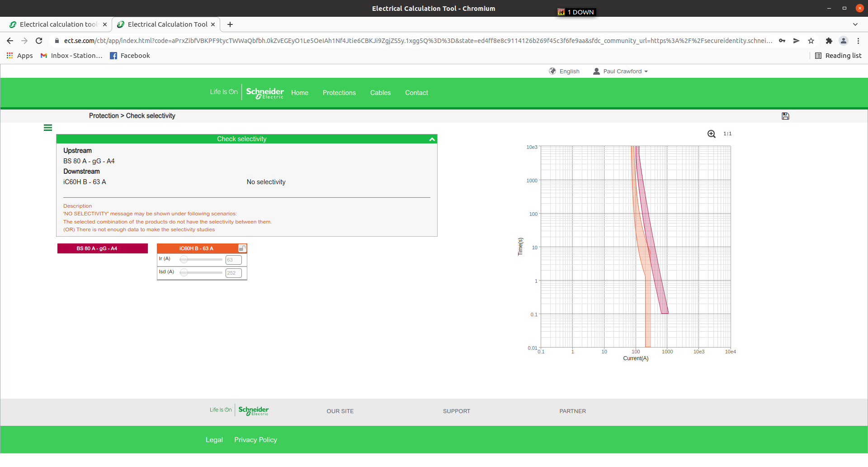Open the Chromium three-dot menu
This screenshot has height=467, width=868.
tap(858, 41)
